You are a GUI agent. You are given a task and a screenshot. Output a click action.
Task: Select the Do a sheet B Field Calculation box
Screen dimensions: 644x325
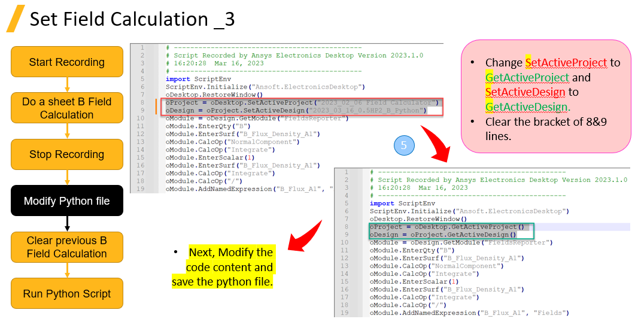coord(67,108)
